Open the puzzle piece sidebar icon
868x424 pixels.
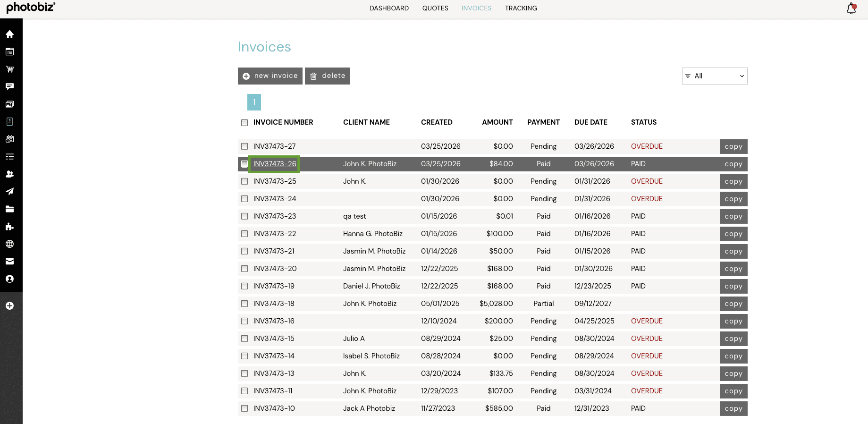click(x=9, y=227)
